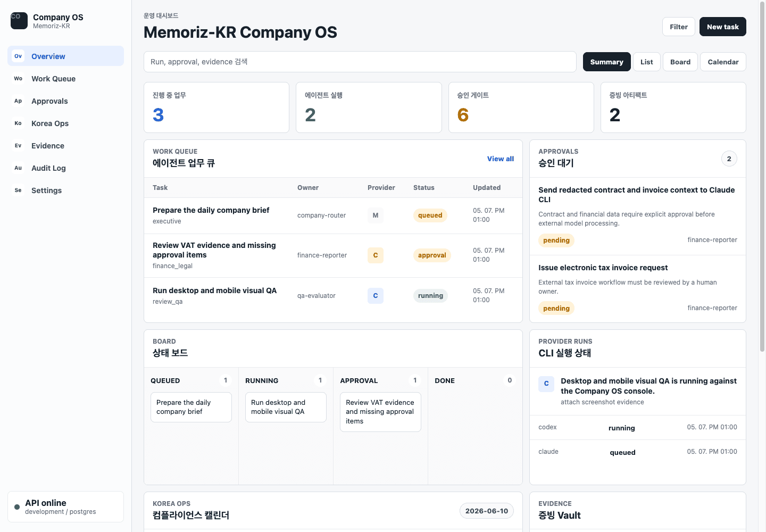
Task: Click the New task button
Action: pyautogui.click(x=723, y=27)
